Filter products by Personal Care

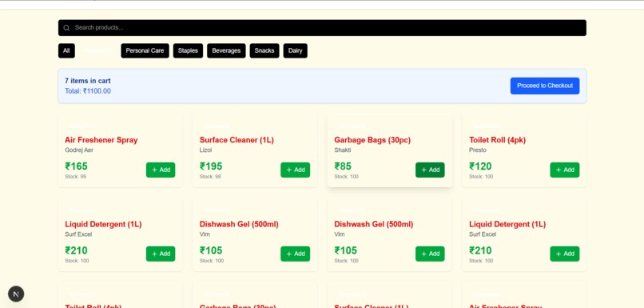coord(145,50)
